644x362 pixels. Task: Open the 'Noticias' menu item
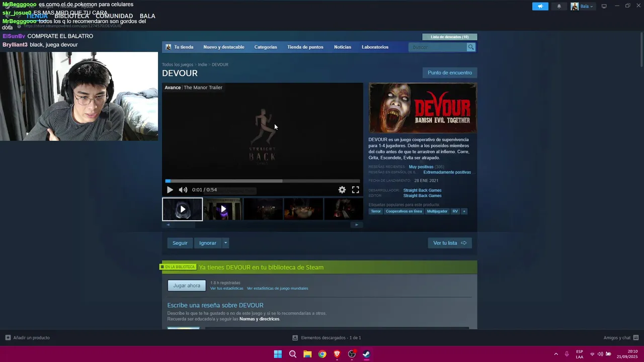pos(343,47)
